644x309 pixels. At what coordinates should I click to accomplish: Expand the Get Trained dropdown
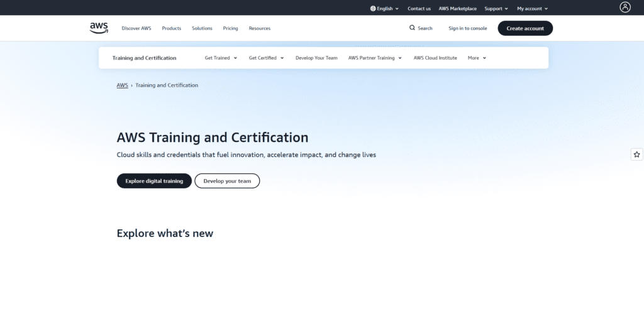tap(221, 58)
